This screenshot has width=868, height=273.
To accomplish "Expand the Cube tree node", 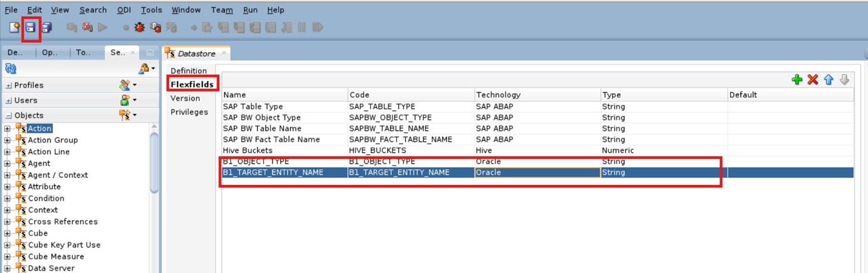I will coord(7,233).
